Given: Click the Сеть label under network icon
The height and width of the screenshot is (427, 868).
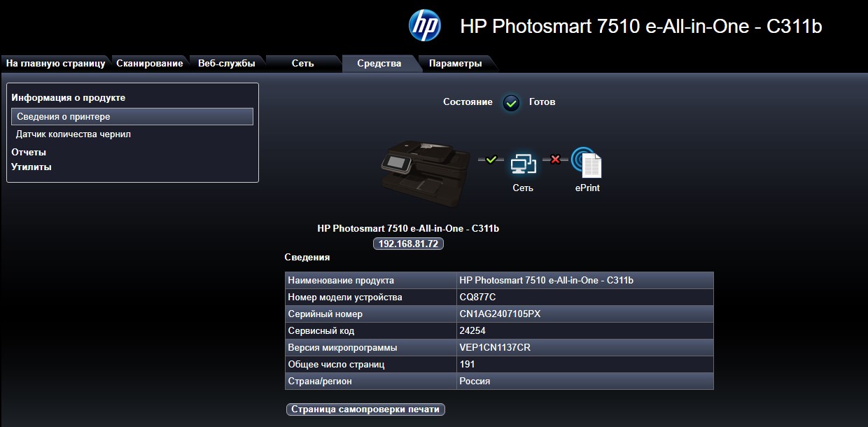Looking at the screenshot, I should coord(523,188).
